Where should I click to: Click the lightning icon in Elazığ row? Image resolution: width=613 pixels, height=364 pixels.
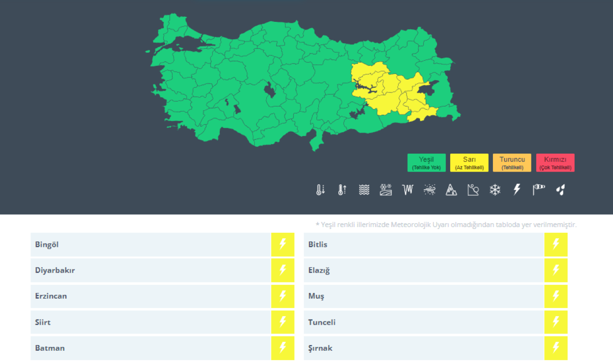click(556, 270)
